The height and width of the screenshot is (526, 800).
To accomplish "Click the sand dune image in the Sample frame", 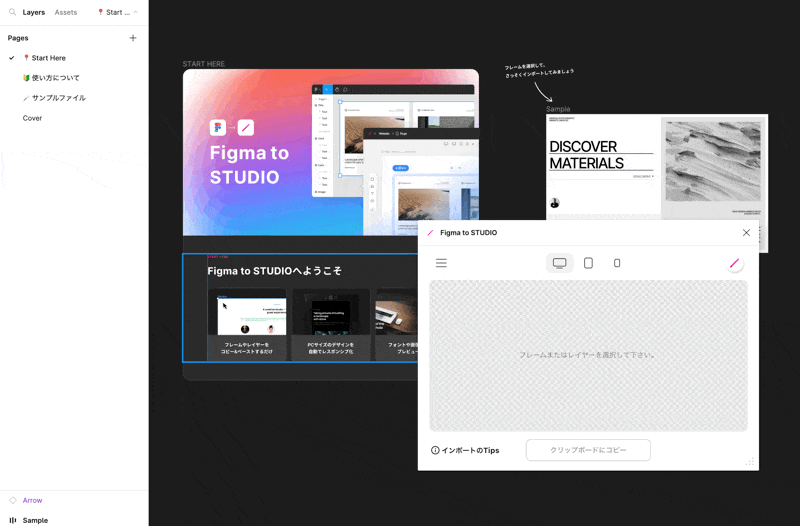I will pyautogui.click(x=713, y=162).
